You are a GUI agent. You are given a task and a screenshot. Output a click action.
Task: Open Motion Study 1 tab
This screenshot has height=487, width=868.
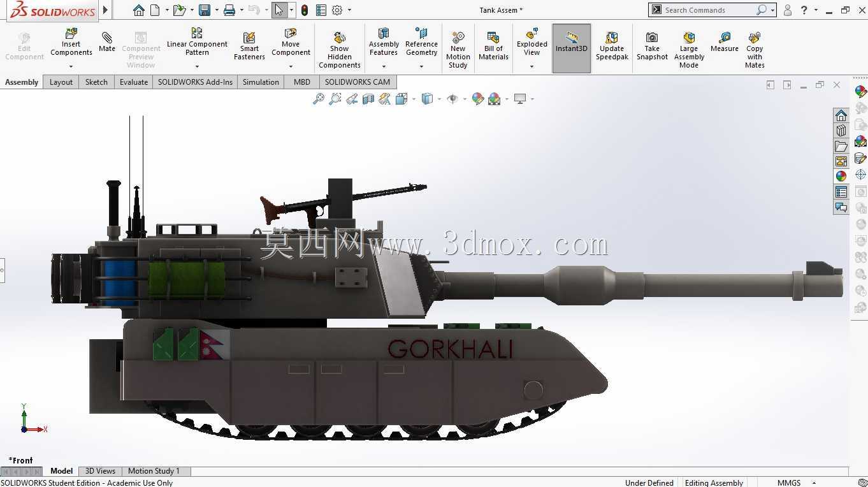[154, 471]
